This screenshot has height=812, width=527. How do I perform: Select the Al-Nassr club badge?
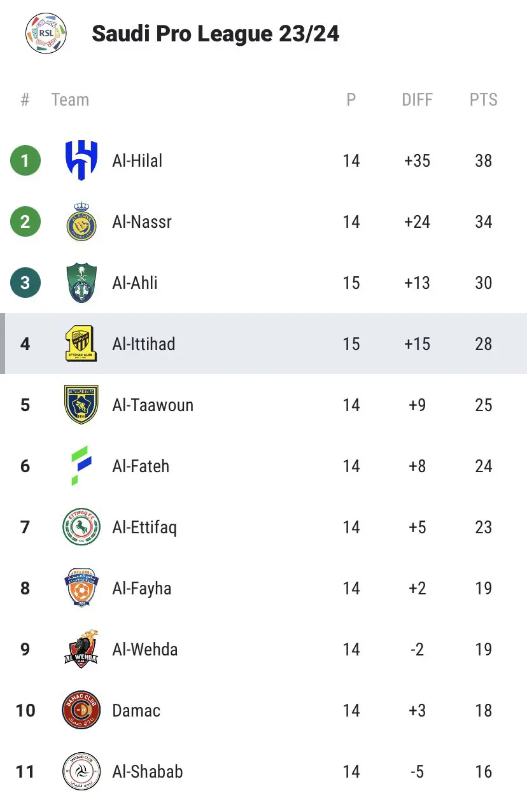(81, 221)
